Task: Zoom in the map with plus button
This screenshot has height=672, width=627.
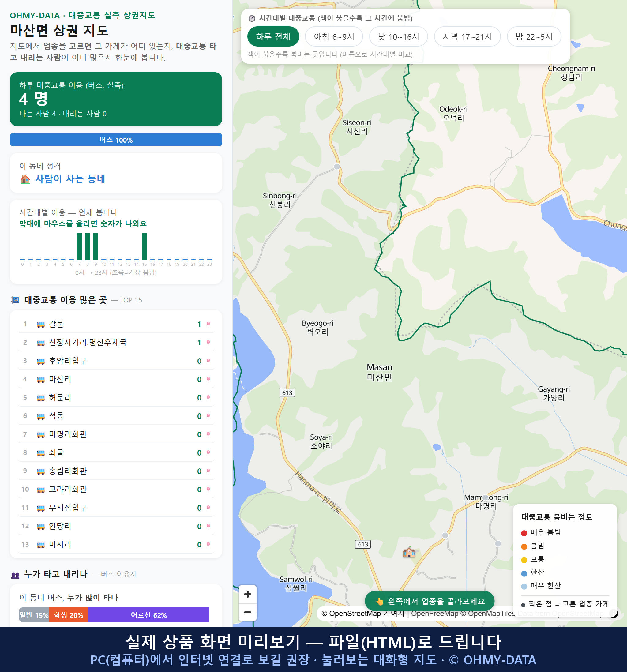Action: [247, 594]
